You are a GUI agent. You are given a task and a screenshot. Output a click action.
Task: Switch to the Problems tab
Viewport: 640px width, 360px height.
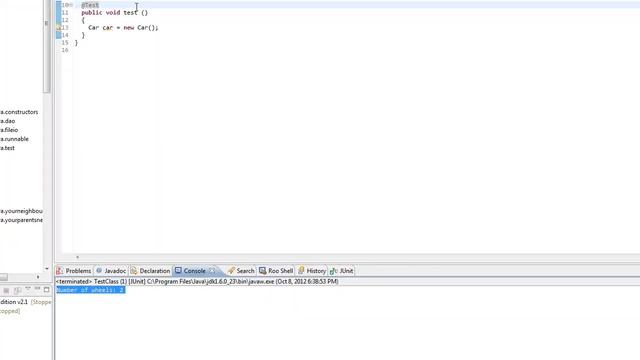tap(74, 271)
